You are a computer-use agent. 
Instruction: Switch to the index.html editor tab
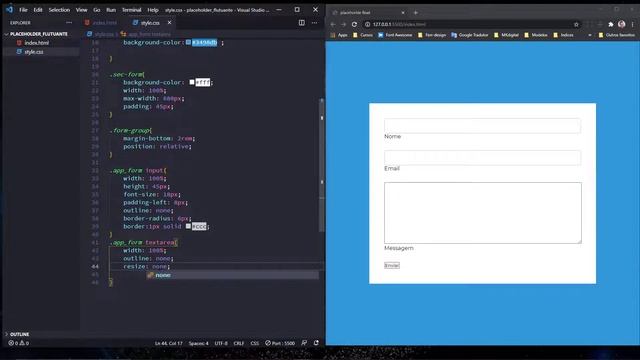click(x=101, y=23)
